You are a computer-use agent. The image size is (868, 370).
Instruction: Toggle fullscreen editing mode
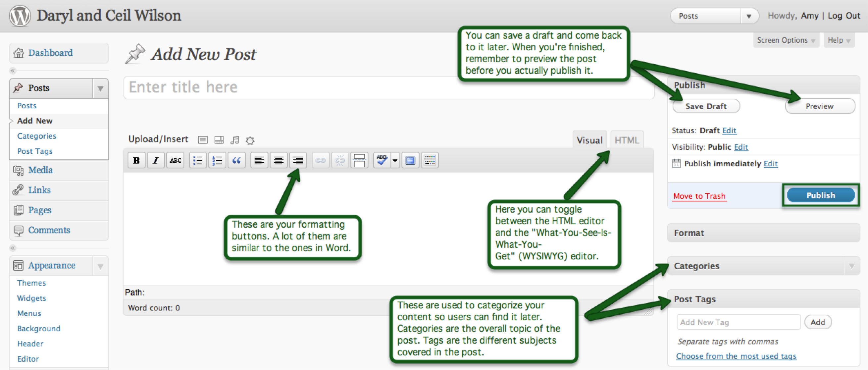(410, 160)
